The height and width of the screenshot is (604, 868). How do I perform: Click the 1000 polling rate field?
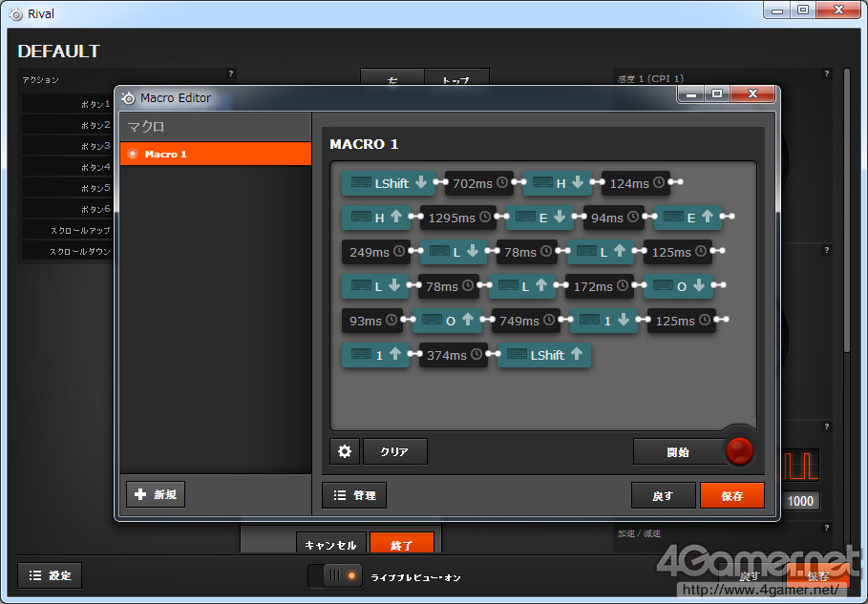[800, 501]
